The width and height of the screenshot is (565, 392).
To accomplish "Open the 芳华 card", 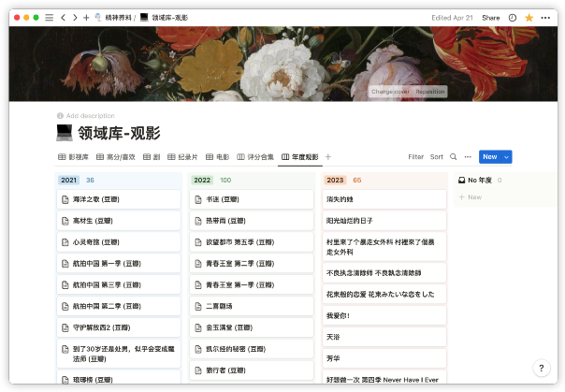I will (x=384, y=358).
